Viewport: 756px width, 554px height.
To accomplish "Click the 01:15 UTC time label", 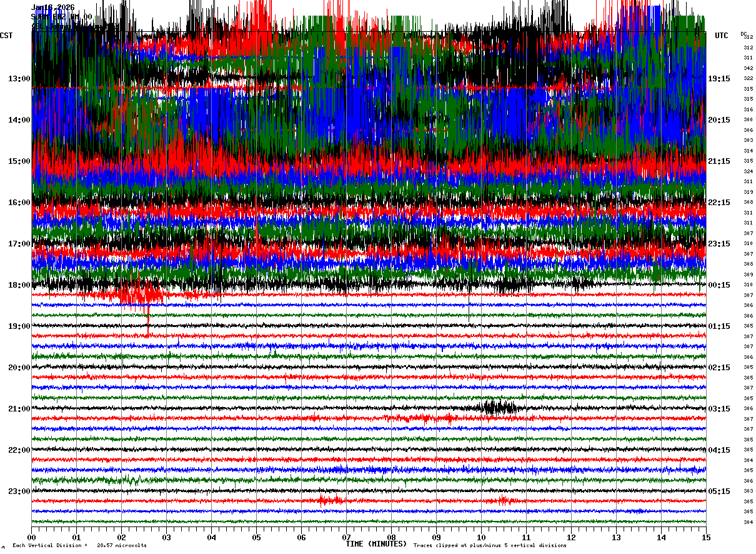I will point(719,326).
